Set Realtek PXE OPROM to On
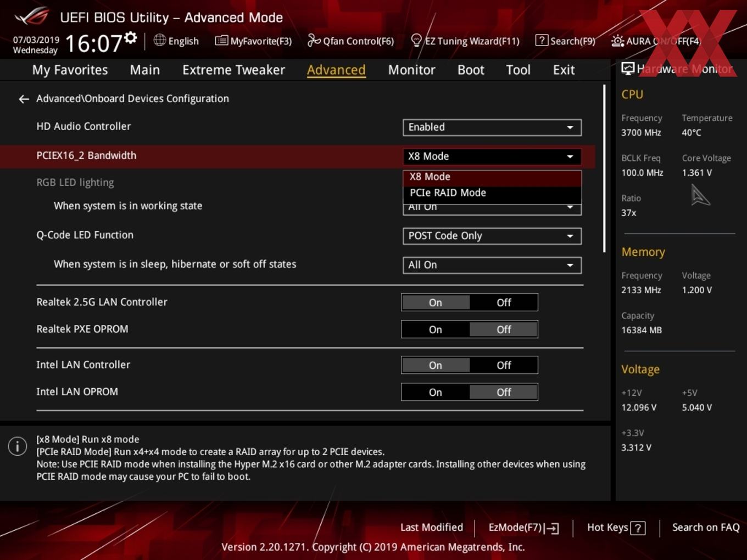The height and width of the screenshot is (560, 747). pos(436,329)
